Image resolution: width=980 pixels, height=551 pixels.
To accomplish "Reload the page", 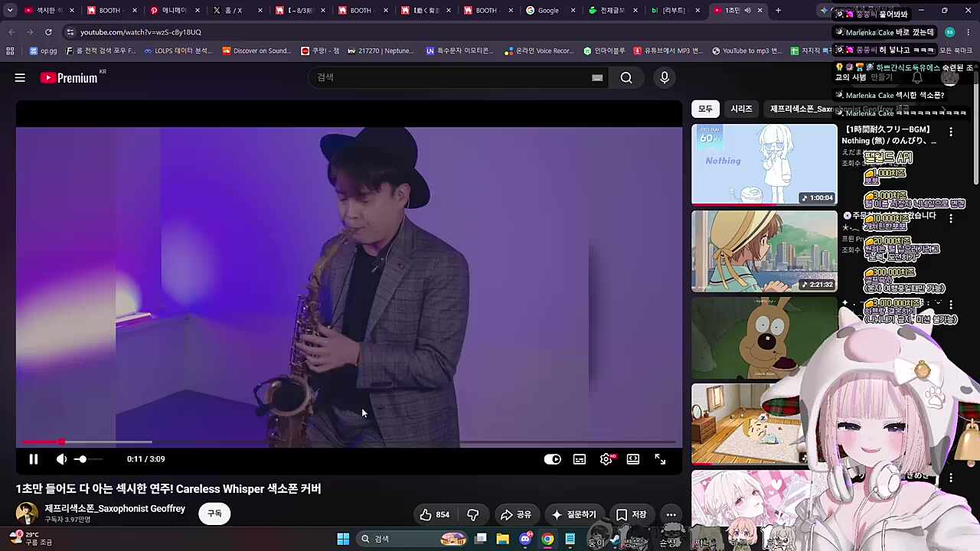I will pos(48,32).
